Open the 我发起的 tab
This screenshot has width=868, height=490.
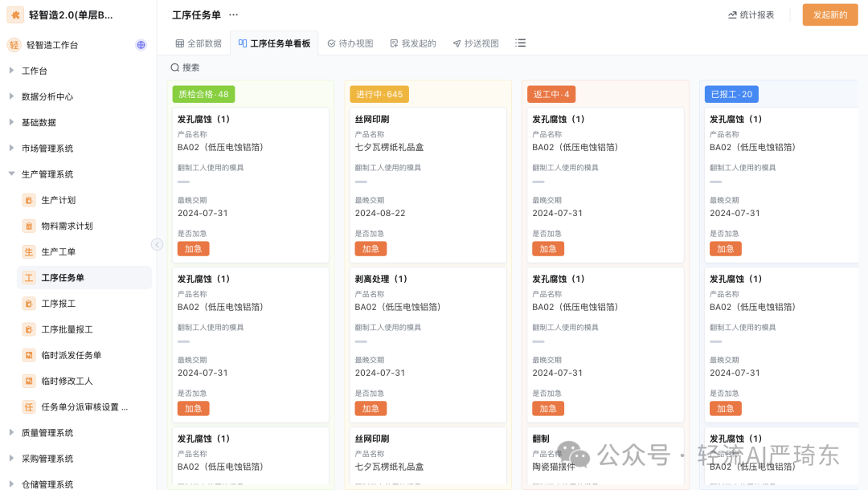(x=411, y=43)
